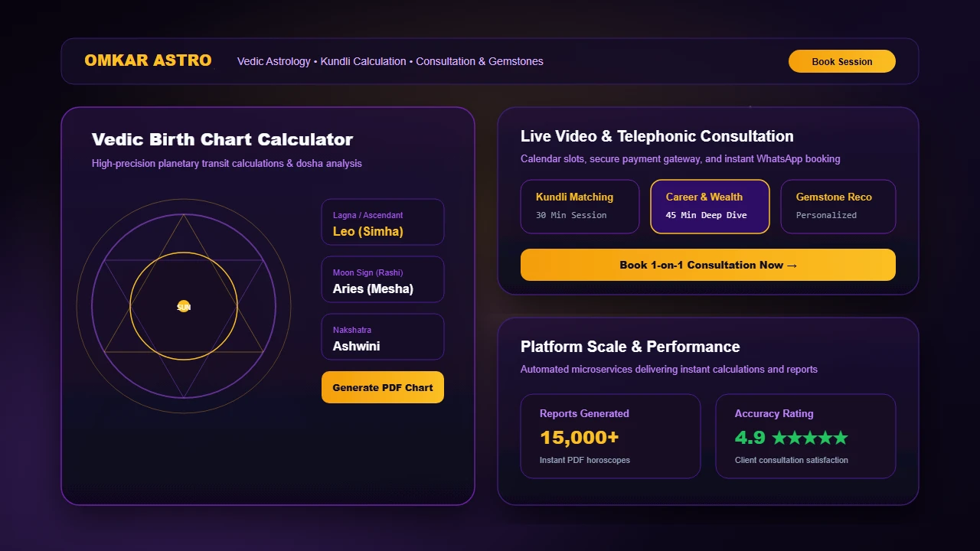Click the OMKAR ASTRO logo
Screen dimensions: 980x551
pyautogui.click(x=148, y=60)
